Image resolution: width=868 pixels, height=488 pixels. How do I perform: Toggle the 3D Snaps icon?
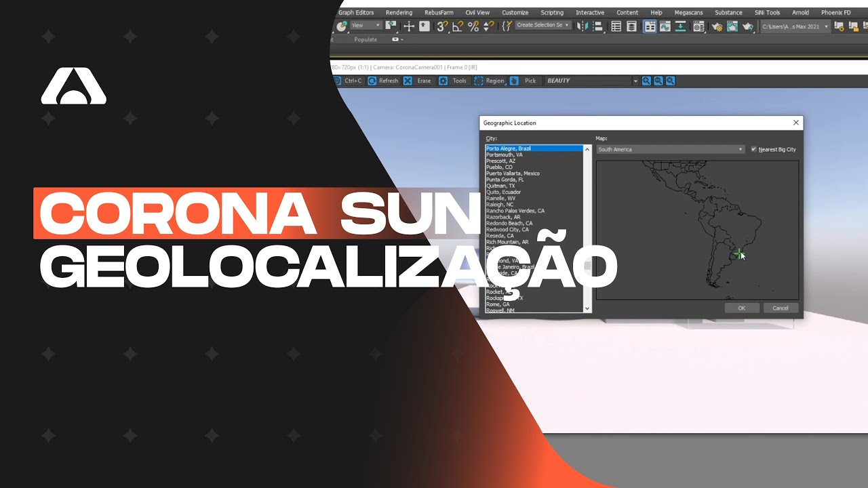(441, 26)
